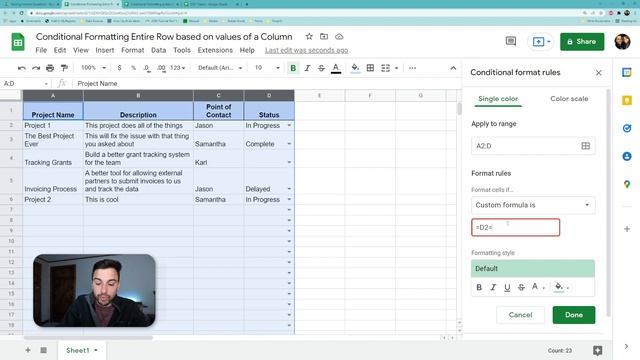Toggle underline in formatting style

pyautogui.click(x=507, y=287)
